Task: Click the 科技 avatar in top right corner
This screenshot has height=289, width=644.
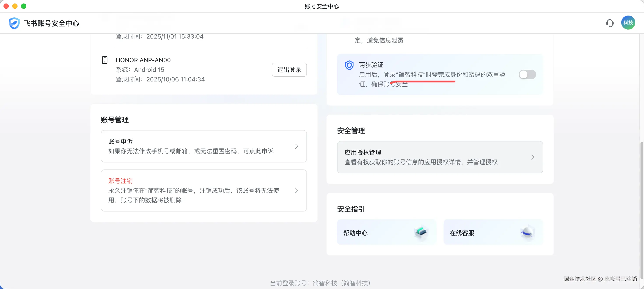Action: (x=628, y=23)
